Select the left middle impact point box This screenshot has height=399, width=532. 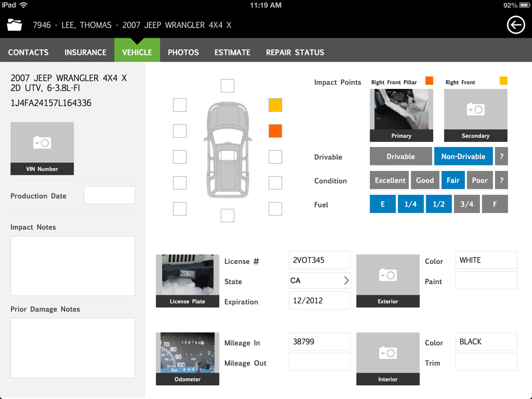(x=179, y=157)
